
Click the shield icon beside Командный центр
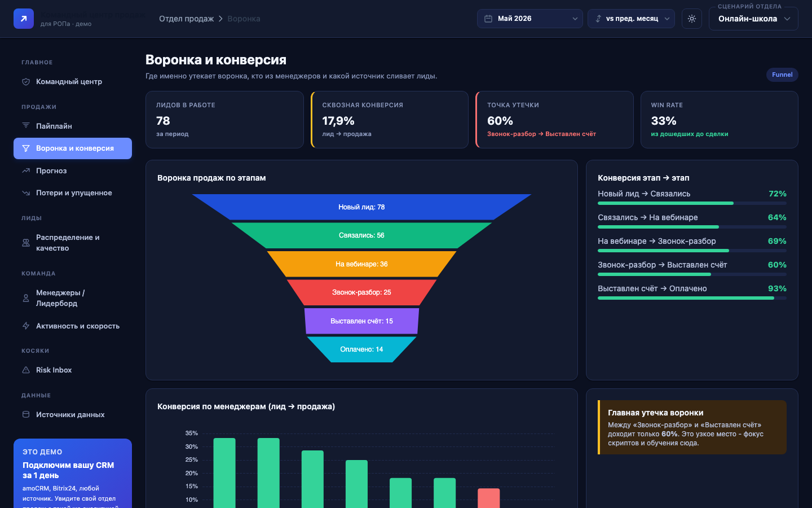click(x=26, y=82)
